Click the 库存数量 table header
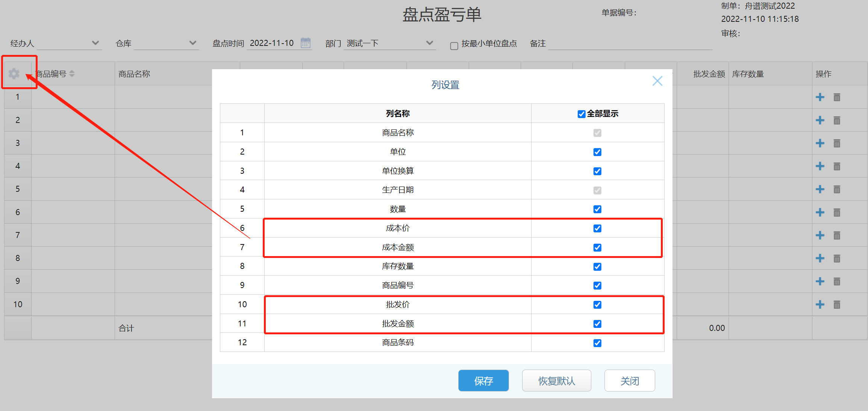The height and width of the screenshot is (411, 868). pos(748,74)
